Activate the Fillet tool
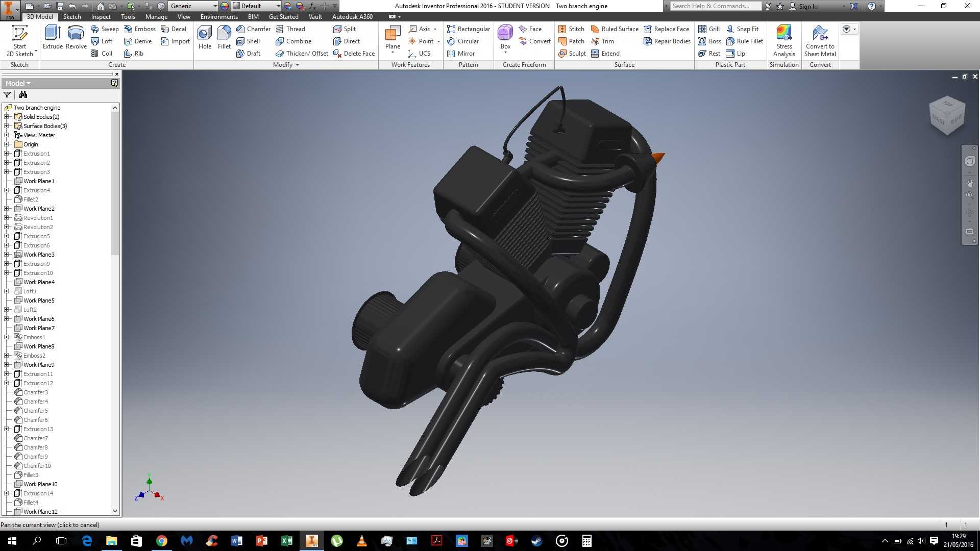The height and width of the screenshot is (551, 980). [x=224, y=37]
